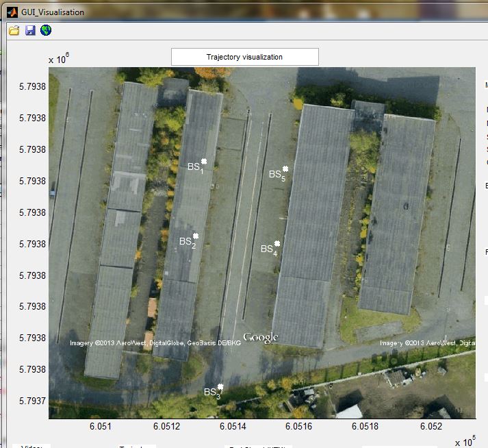Select the BS5 base station marker
This screenshot has width=488, height=448.
tap(285, 169)
